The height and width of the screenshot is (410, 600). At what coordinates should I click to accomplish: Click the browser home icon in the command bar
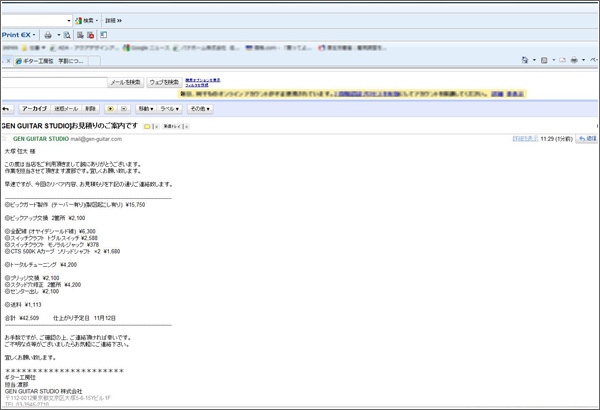pos(525,60)
